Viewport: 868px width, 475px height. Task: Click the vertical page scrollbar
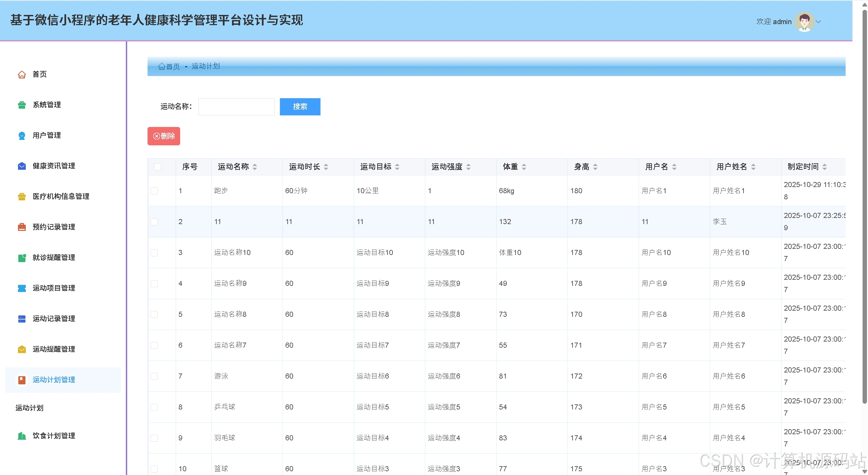point(865,206)
